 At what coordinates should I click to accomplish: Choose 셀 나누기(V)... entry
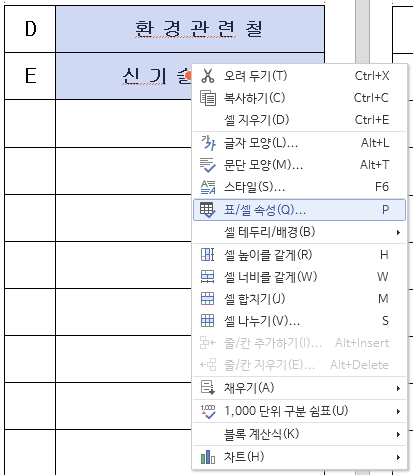point(299,321)
